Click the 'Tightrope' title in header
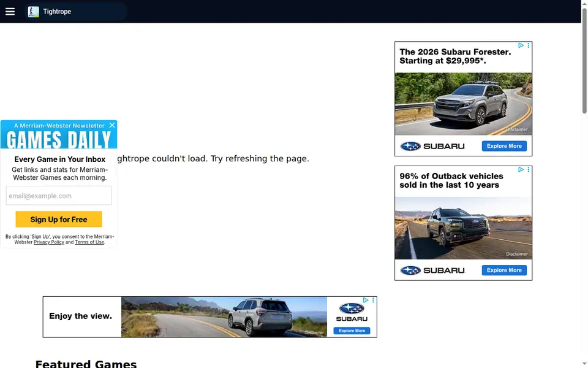The width and height of the screenshot is (588, 368). tap(57, 12)
